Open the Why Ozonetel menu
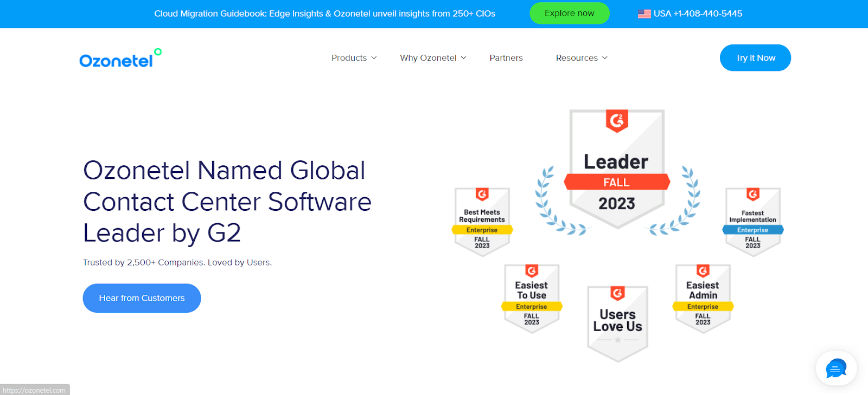868x395 pixels. click(428, 58)
